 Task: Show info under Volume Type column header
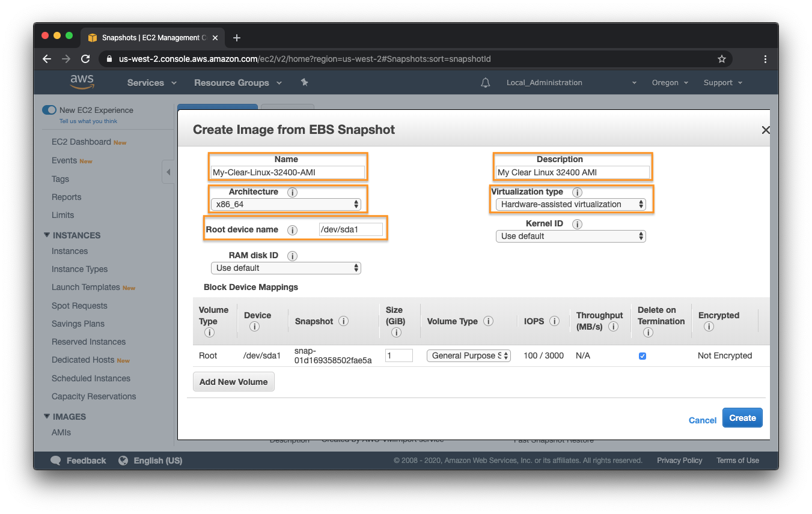point(210,332)
